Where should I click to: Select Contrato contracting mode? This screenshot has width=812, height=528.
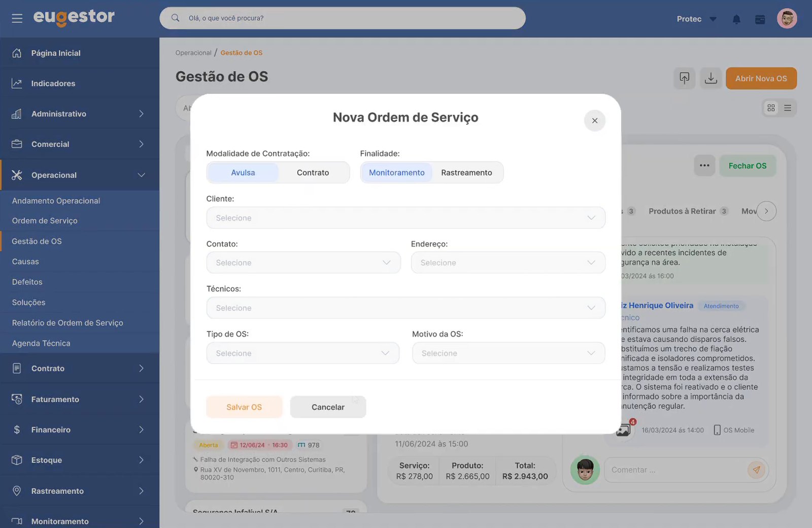coord(313,173)
